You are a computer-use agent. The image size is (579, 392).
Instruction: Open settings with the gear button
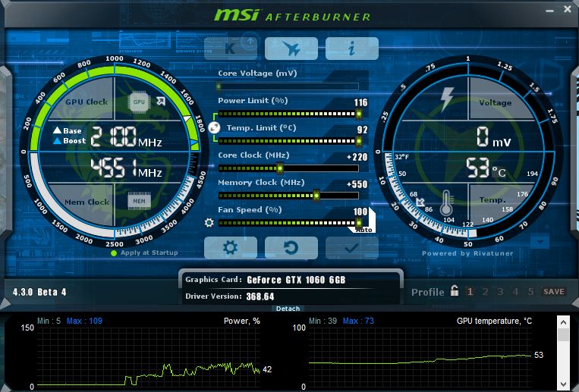231,248
